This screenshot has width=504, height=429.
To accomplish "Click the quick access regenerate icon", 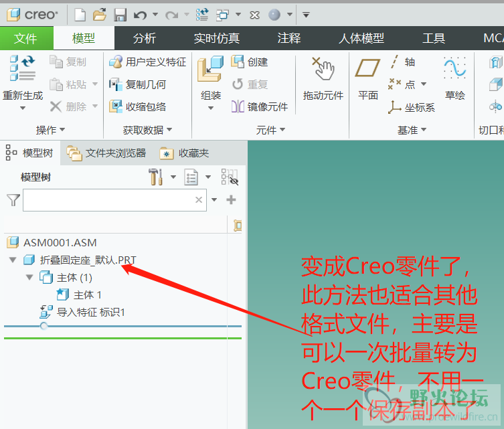I will point(202,15).
